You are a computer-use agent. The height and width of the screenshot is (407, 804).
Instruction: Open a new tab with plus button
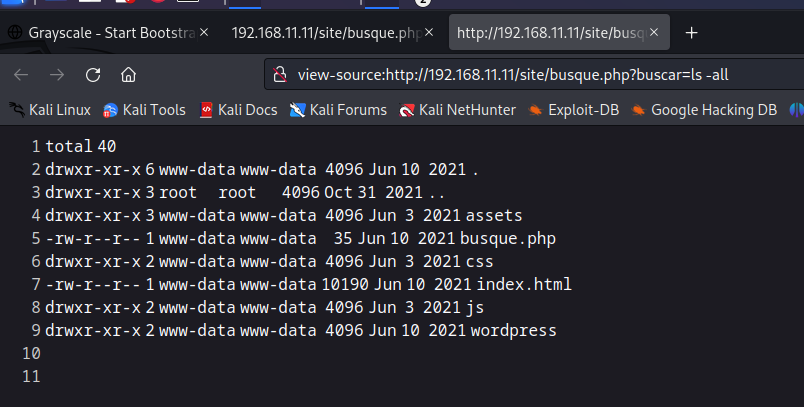(x=692, y=33)
